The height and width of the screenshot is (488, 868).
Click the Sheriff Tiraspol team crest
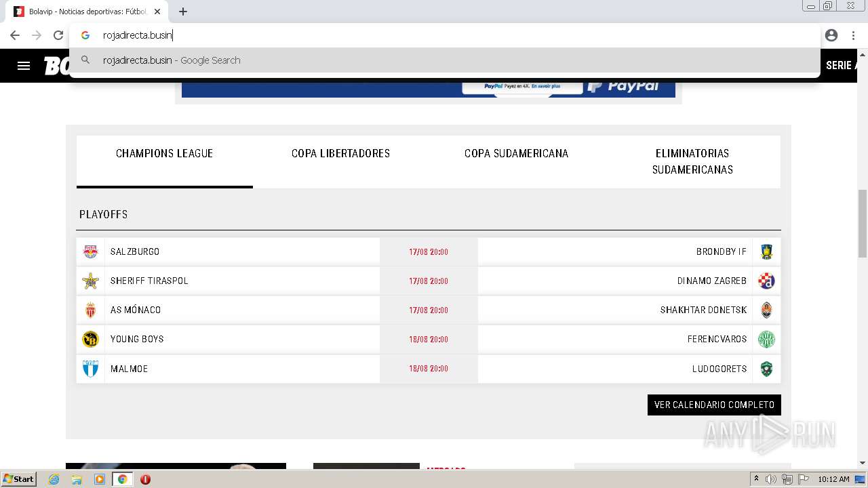tap(90, 281)
